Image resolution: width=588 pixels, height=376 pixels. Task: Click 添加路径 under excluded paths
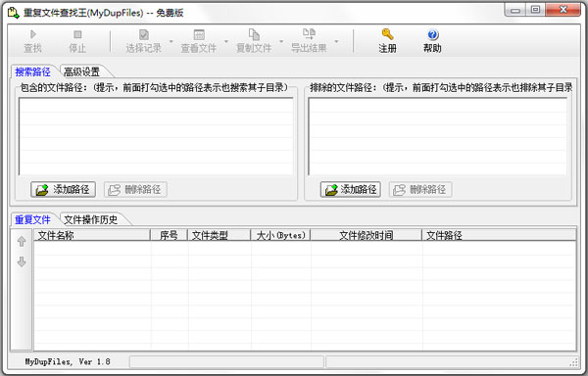point(351,190)
